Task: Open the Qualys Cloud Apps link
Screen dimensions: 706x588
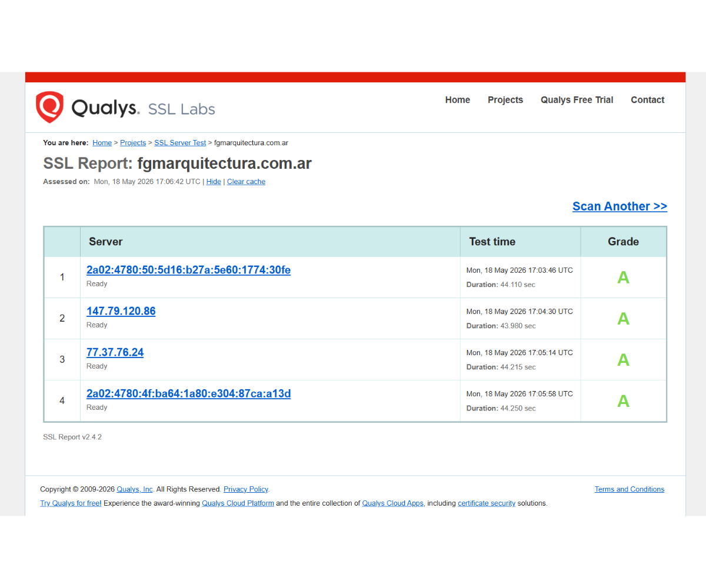Action: click(x=393, y=503)
